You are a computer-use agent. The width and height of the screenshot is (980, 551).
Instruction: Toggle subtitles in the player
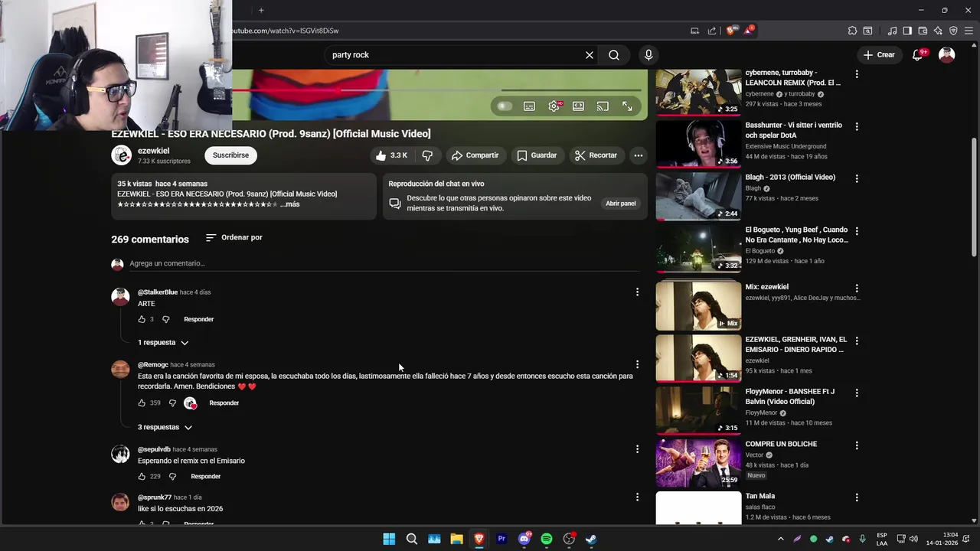point(529,106)
